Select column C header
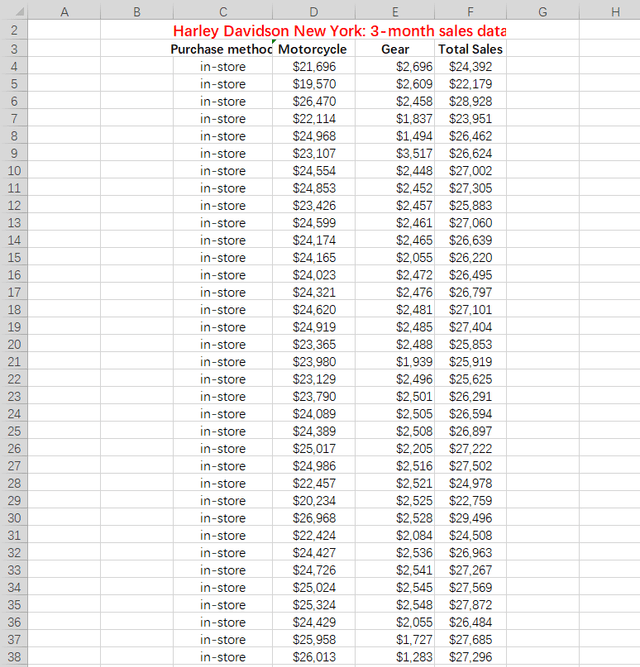 pyautogui.click(x=223, y=11)
